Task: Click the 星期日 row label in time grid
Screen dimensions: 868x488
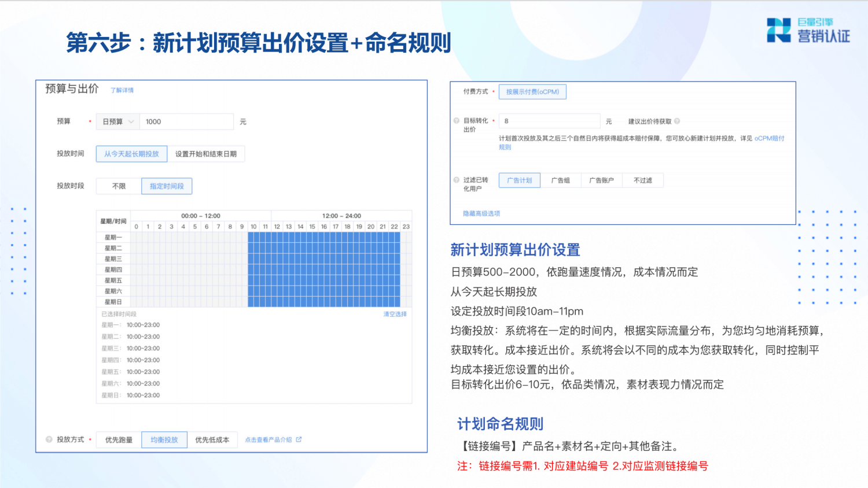Action: [x=113, y=302]
